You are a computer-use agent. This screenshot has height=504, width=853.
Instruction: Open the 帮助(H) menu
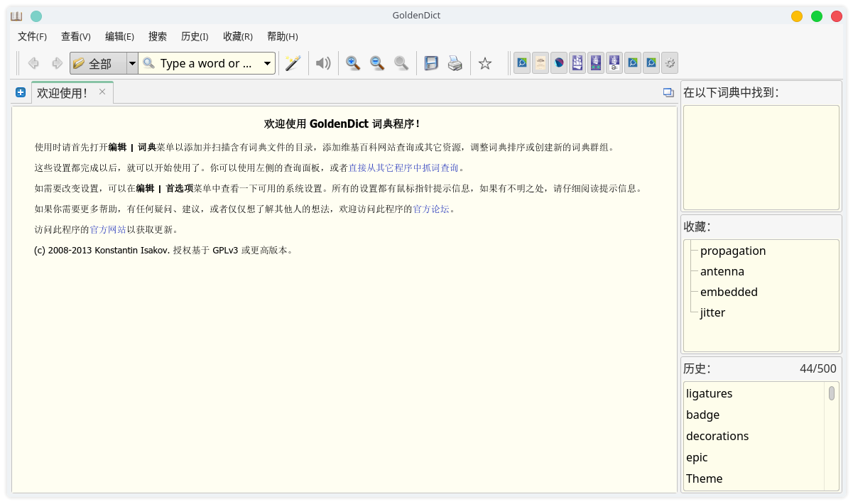click(283, 36)
